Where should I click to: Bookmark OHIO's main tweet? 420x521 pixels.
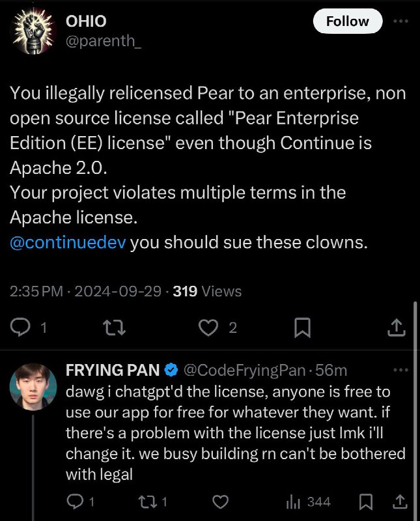tap(302, 328)
